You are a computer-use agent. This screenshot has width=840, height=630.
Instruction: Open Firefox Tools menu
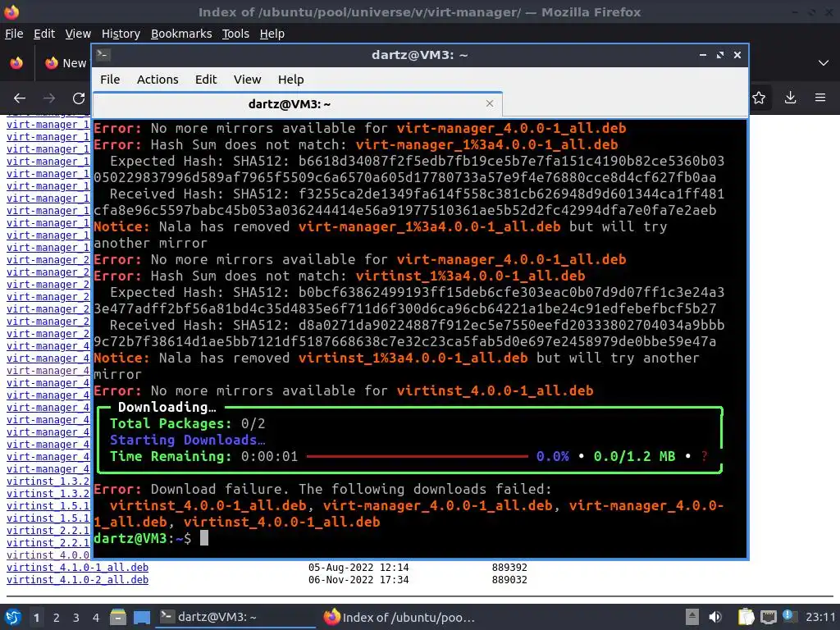(235, 34)
